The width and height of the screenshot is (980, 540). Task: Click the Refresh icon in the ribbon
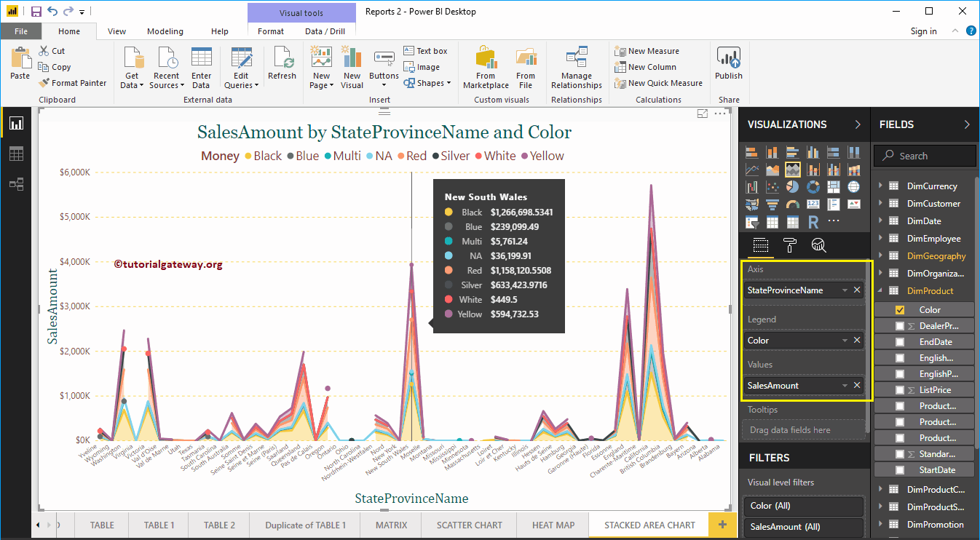[x=282, y=65]
